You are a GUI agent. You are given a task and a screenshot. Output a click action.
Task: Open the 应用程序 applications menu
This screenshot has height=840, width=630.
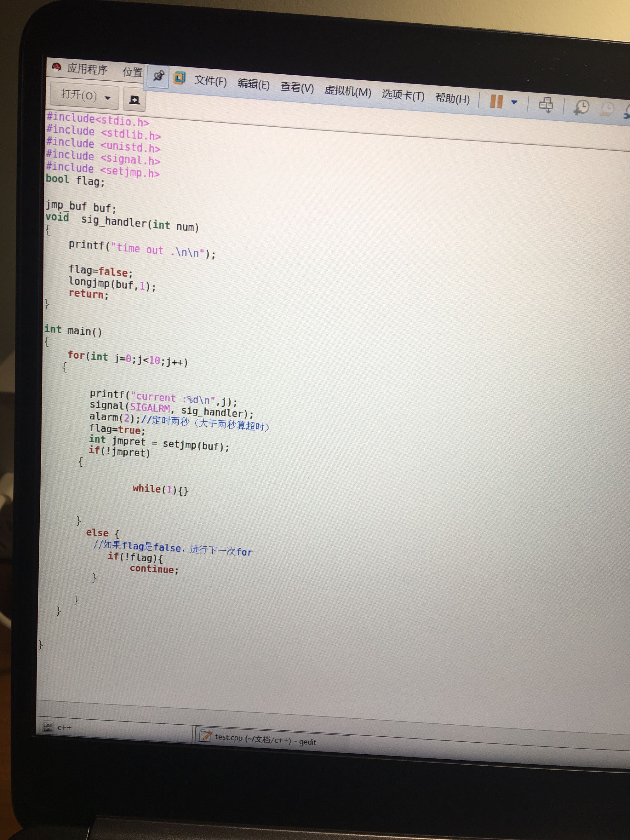point(87,69)
